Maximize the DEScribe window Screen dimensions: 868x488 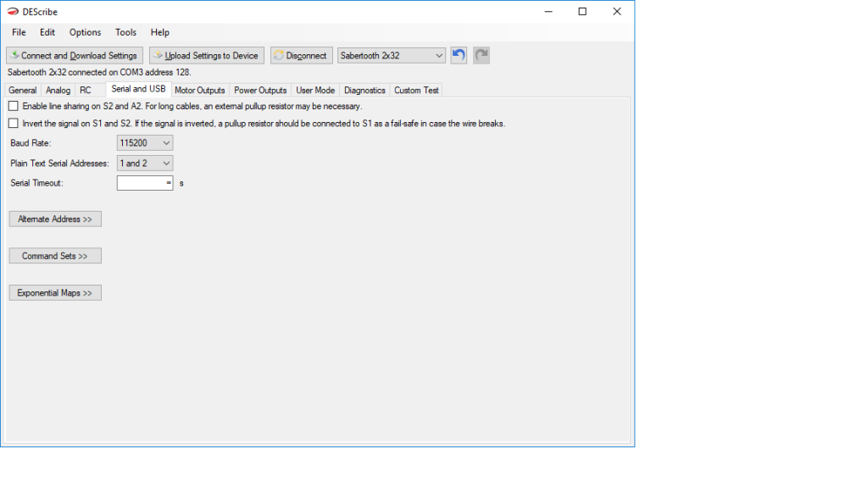[582, 12]
